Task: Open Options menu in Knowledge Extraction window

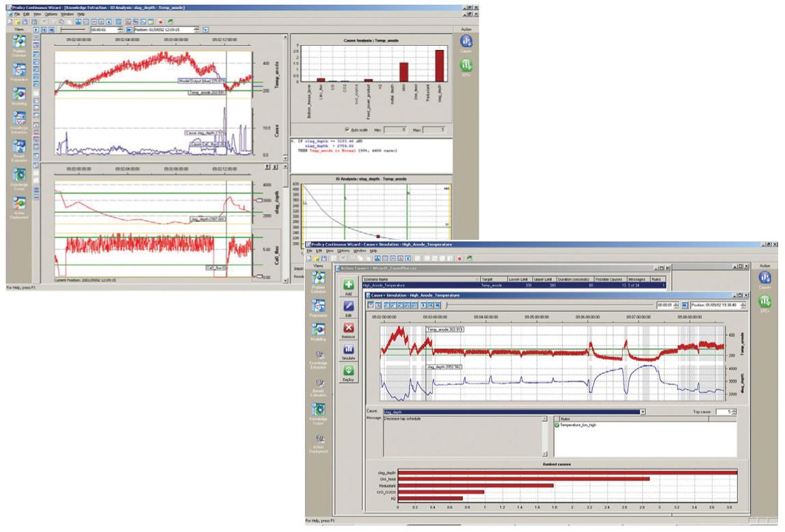Action: [x=51, y=14]
